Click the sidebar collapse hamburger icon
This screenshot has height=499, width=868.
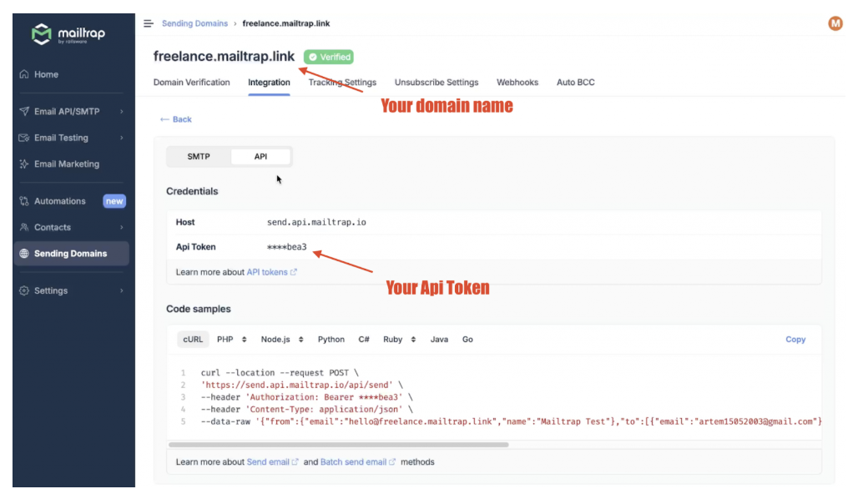149,23
